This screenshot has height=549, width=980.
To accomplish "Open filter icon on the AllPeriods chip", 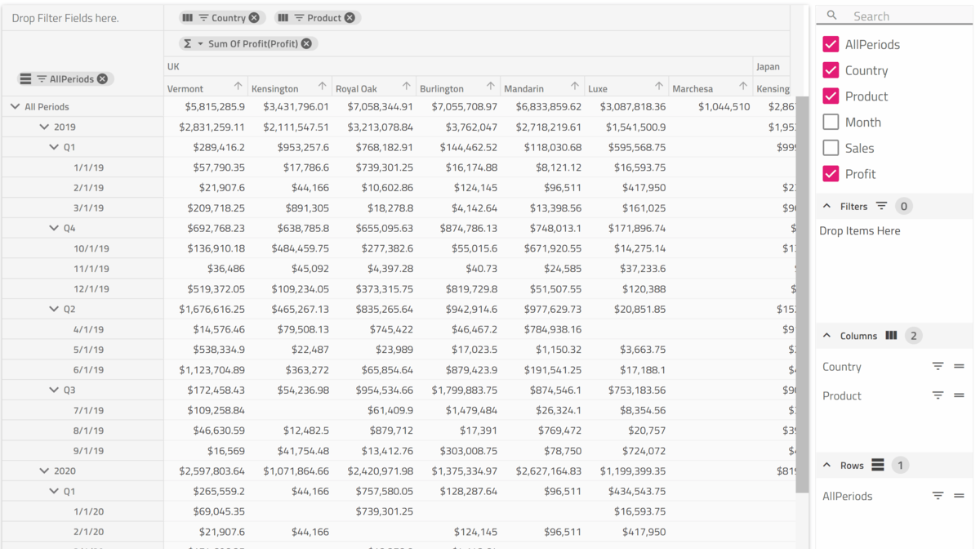I will point(42,79).
